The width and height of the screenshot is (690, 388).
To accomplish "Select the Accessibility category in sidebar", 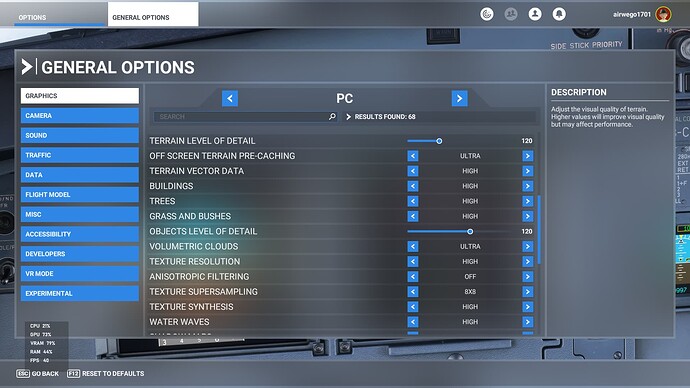I will 80,234.
